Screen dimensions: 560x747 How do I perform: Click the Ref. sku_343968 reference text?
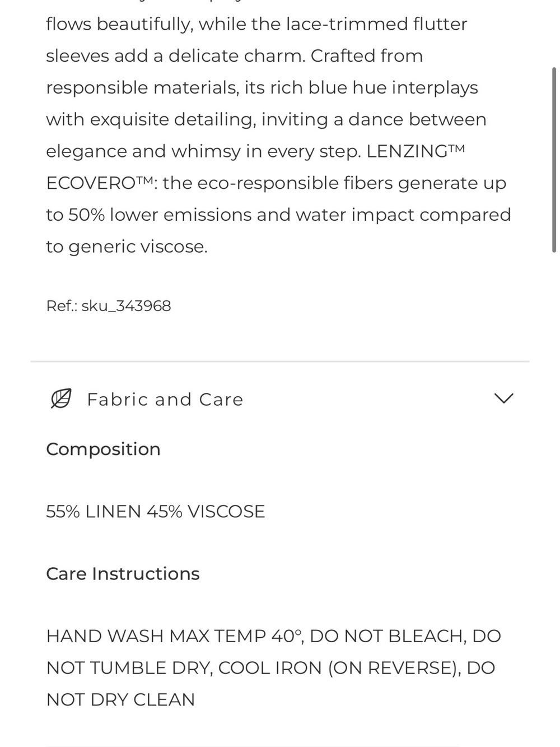tap(109, 306)
